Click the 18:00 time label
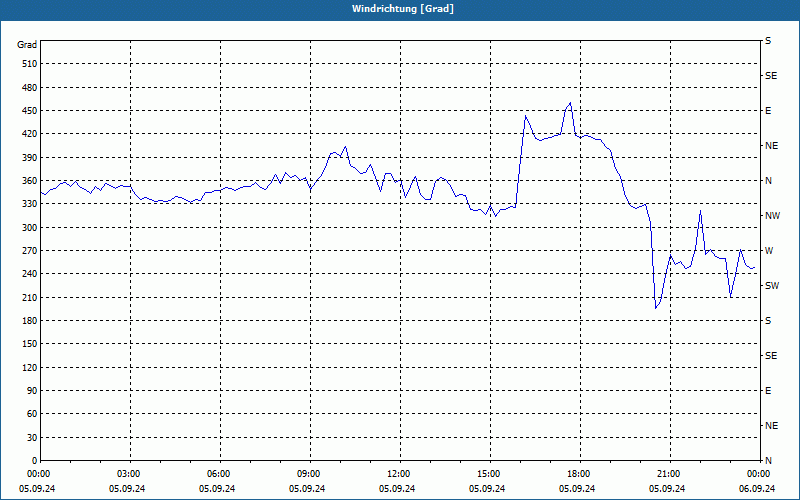This screenshot has width=800, height=500. [580, 474]
